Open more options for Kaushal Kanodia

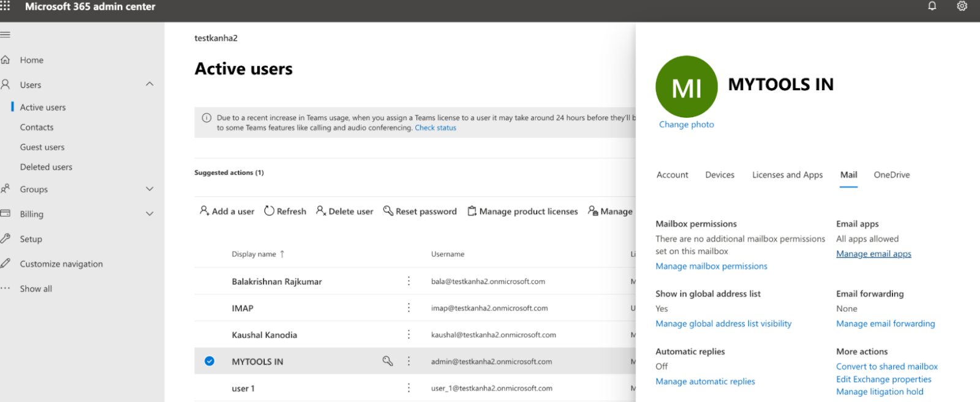[x=409, y=334]
